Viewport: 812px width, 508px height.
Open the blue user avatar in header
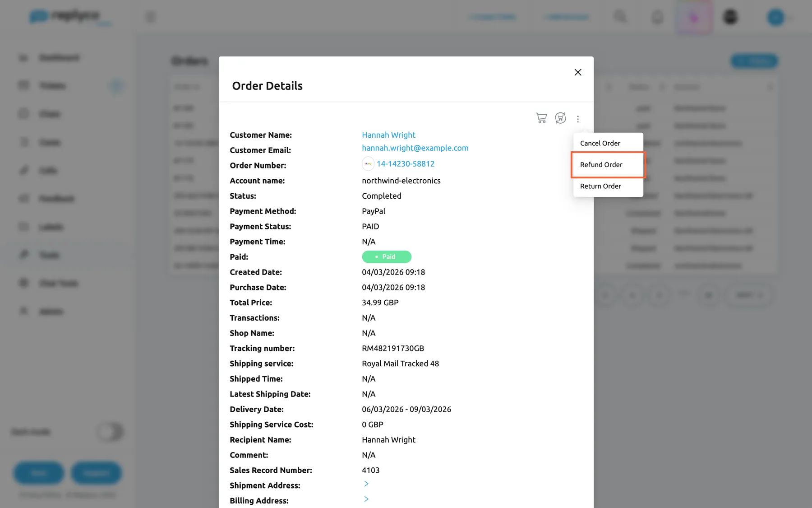click(776, 17)
